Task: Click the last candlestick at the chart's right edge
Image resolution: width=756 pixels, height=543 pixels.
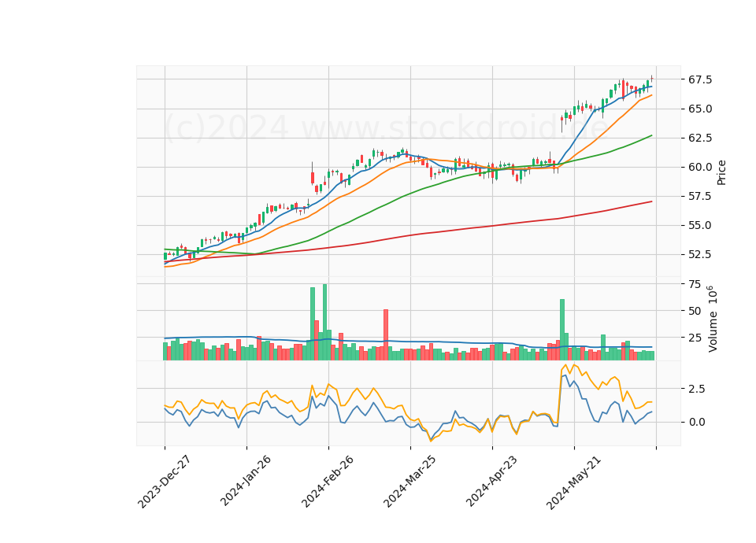Action: tap(652, 79)
